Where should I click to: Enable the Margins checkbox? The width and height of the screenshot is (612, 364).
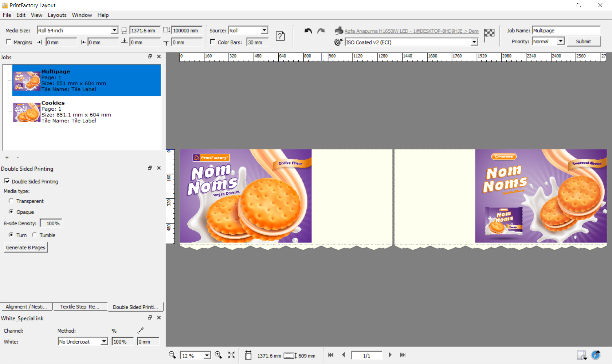pyautogui.click(x=9, y=42)
